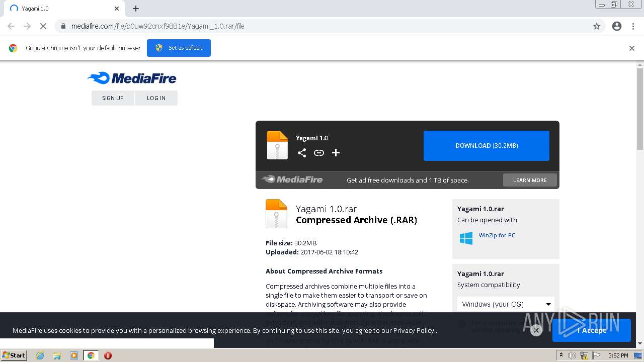
Task: Click the Chrome taskbar icon
Action: (91, 355)
